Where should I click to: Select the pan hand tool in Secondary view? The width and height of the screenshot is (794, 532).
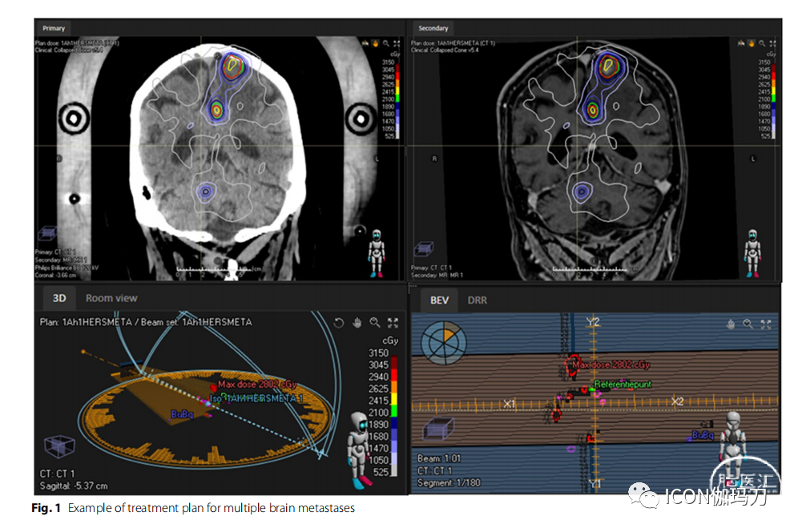752,43
